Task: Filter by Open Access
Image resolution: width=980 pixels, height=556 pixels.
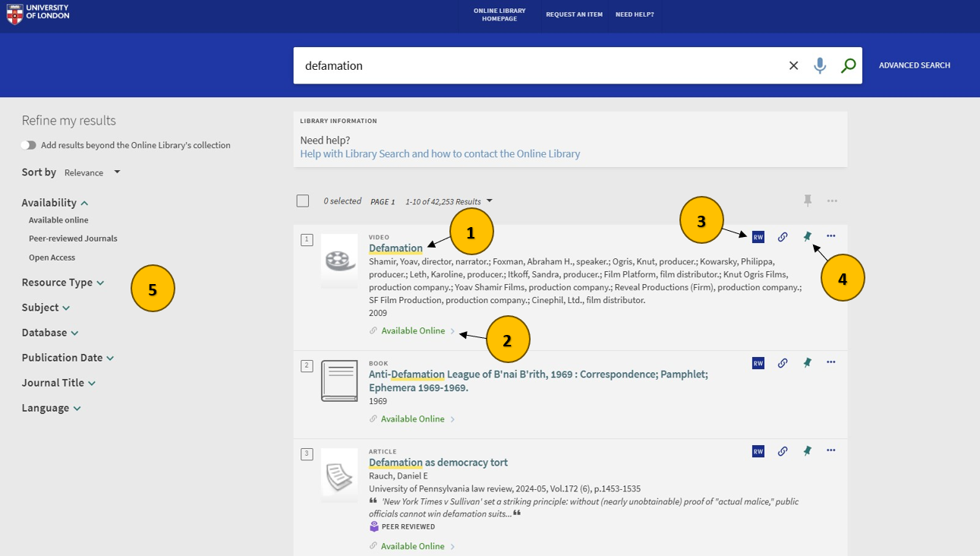Action: coord(52,257)
